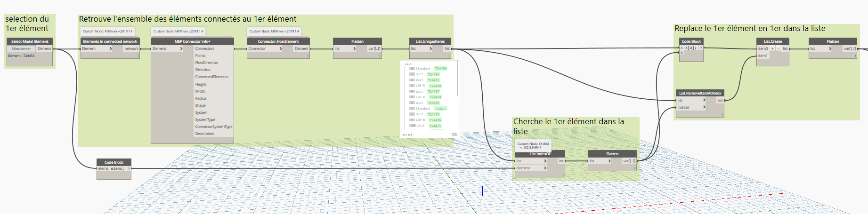The width and height of the screenshot is (868, 214).
Task: Select the Connectors output port
Action: pos(205,48)
